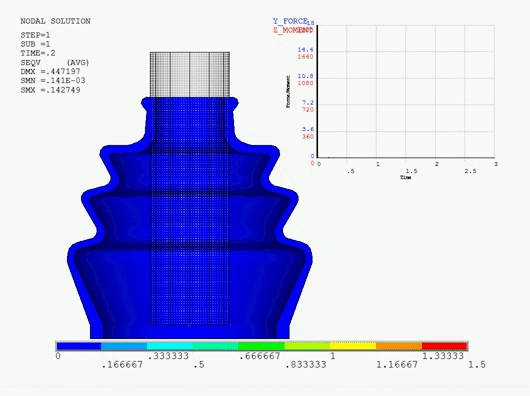530x396 pixels.
Task: Click the Y_FORCE graph legend label
Action: pos(290,21)
